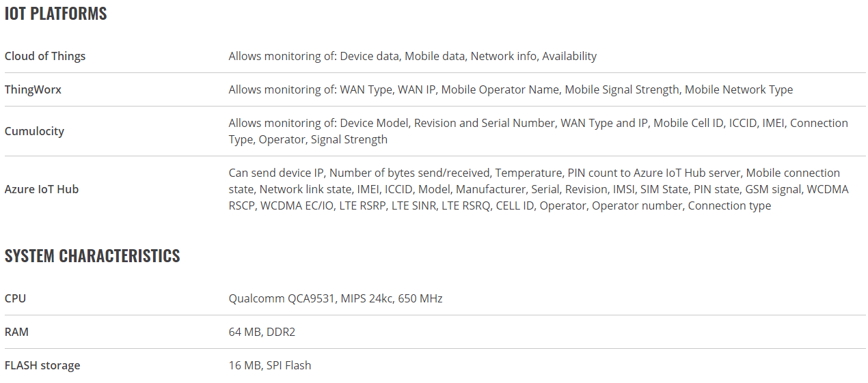Click 'Mobile Signal Strength' in ThingWorx row
The height and width of the screenshot is (383, 868).
coord(622,89)
